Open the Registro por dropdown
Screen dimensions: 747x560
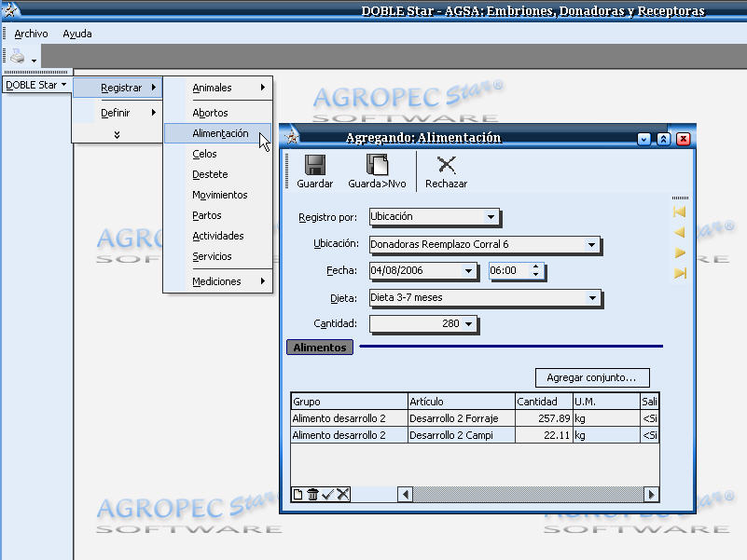(x=491, y=217)
